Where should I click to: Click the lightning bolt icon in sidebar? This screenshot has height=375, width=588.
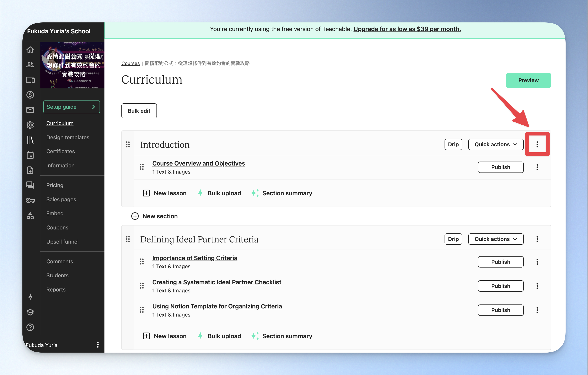click(30, 297)
